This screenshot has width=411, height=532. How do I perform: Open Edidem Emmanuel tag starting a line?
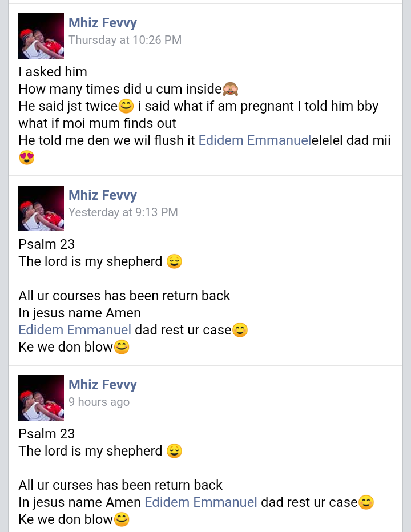point(75,330)
